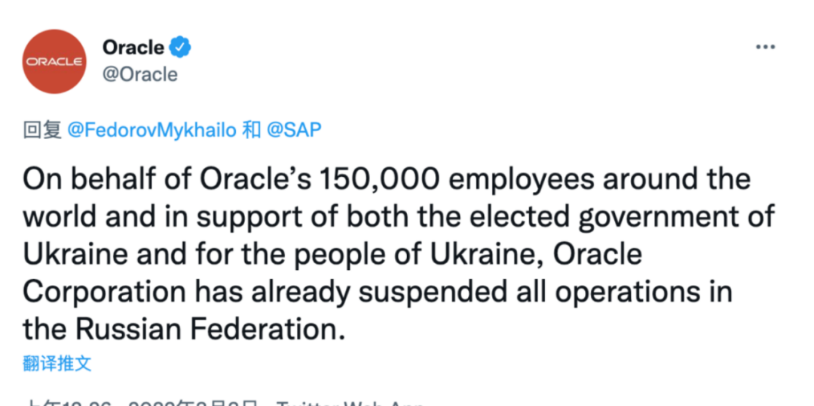Click the 和 connector between mentions
This screenshot has width=814, height=406.
[251, 130]
